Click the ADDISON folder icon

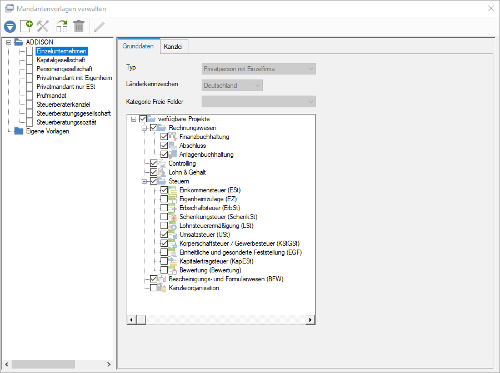[x=18, y=42]
